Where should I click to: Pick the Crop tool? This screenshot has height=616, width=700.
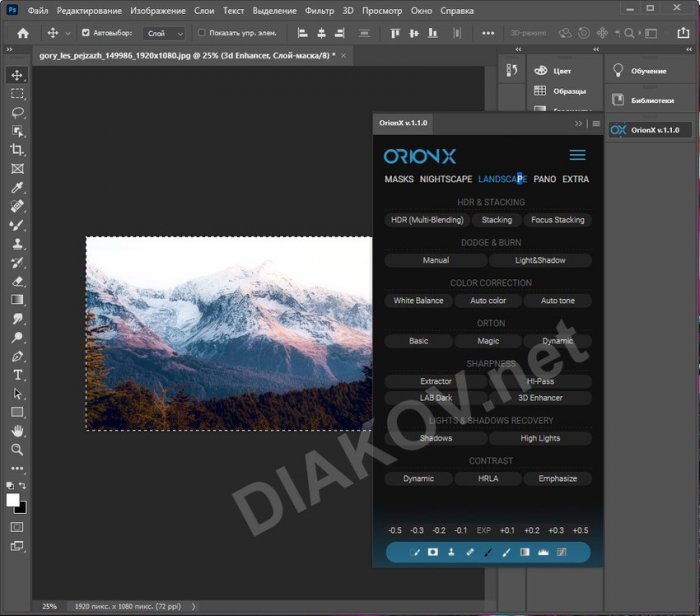tap(17, 150)
